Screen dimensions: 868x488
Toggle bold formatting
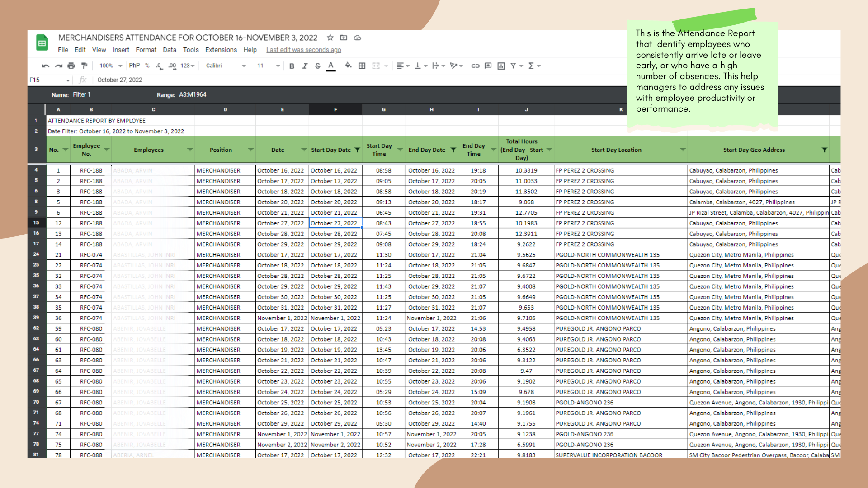click(x=292, y=66)
